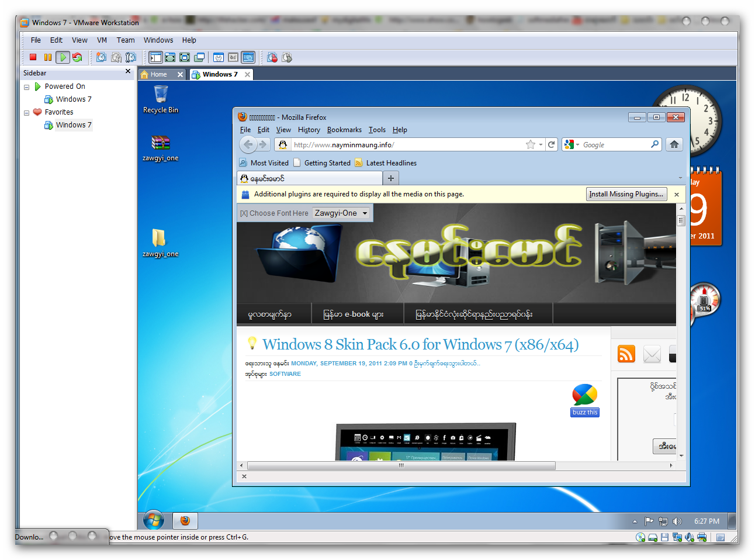Screen dimensions: 755x560
Task: Click the List all tabs dropdown arrow
Action: pos(680,178)
